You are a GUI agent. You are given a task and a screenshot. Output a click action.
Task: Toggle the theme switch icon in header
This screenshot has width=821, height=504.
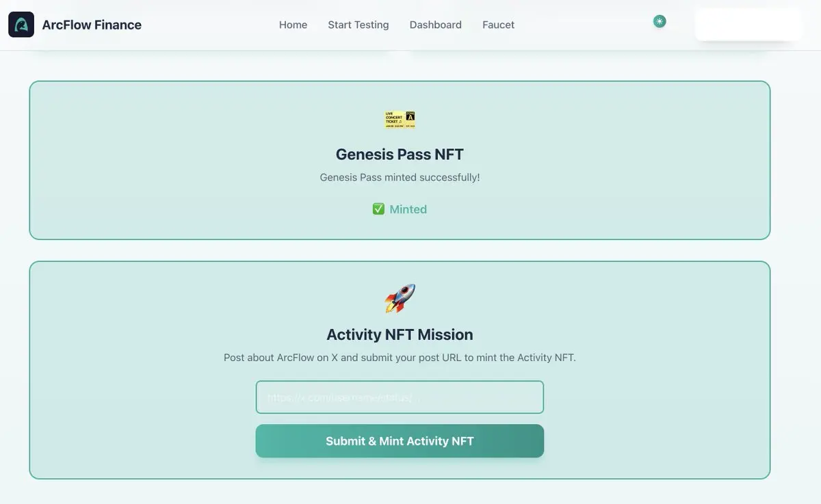(x=660, y=21)
